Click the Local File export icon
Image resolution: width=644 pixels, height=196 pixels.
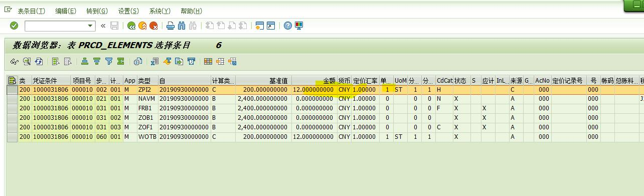(179, 61)
